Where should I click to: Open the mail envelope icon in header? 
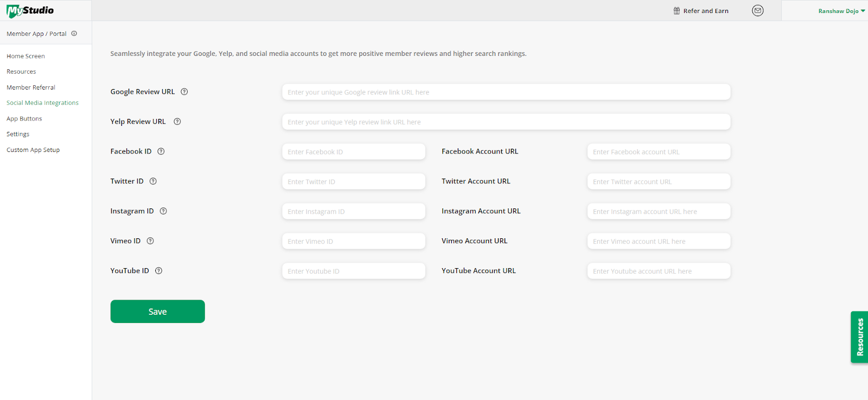pos(758,11)
